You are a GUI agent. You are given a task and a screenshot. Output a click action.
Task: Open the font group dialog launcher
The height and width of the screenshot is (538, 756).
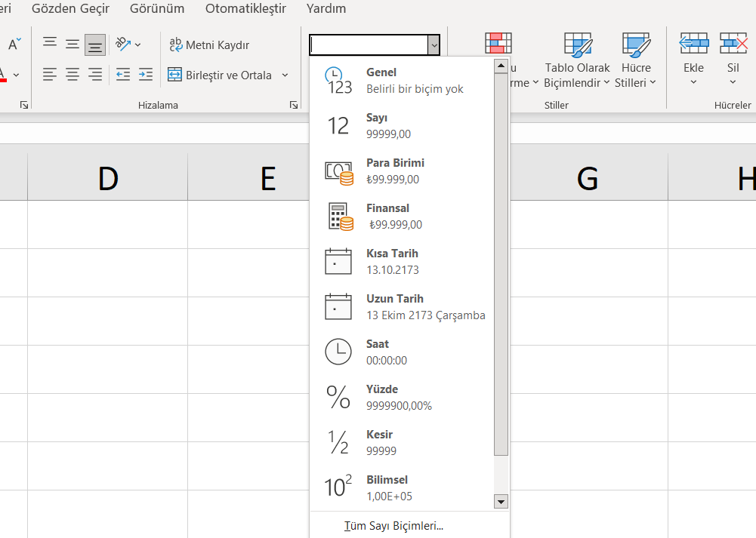(24, 105)
